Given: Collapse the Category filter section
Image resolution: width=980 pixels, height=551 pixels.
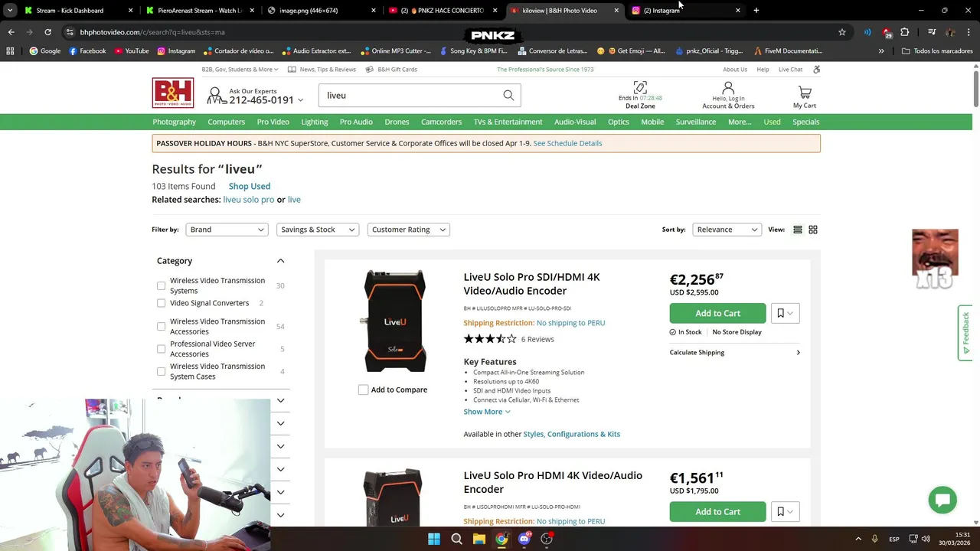Looking at the screenshot, I should 280,261.
